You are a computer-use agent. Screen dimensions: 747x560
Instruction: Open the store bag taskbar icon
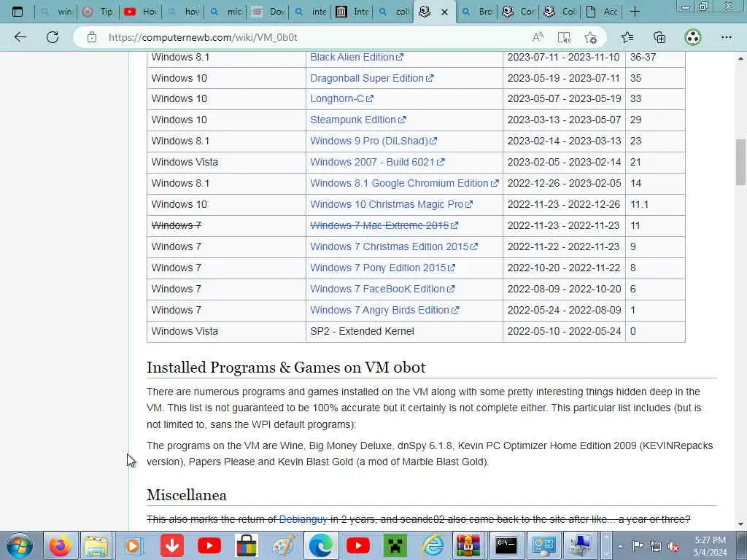tap(247, 545)
